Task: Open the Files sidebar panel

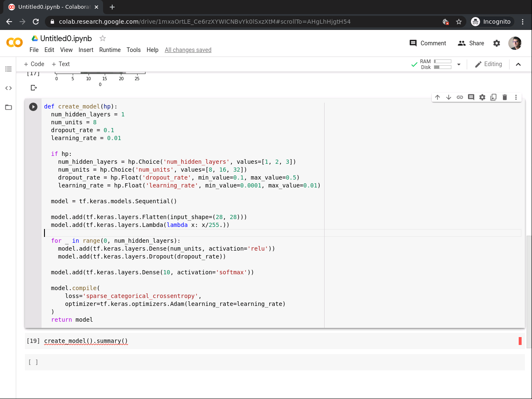Action: 8,107
